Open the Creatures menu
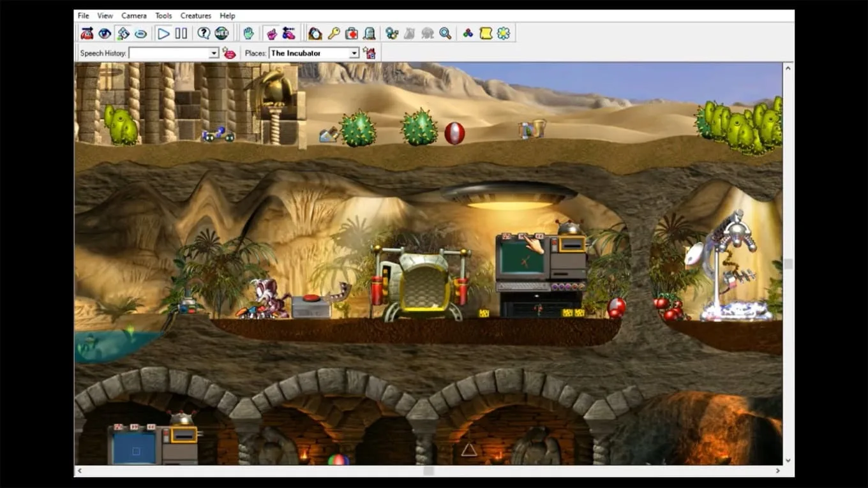This screenshot has height=488, width=868. click(196, 15)
